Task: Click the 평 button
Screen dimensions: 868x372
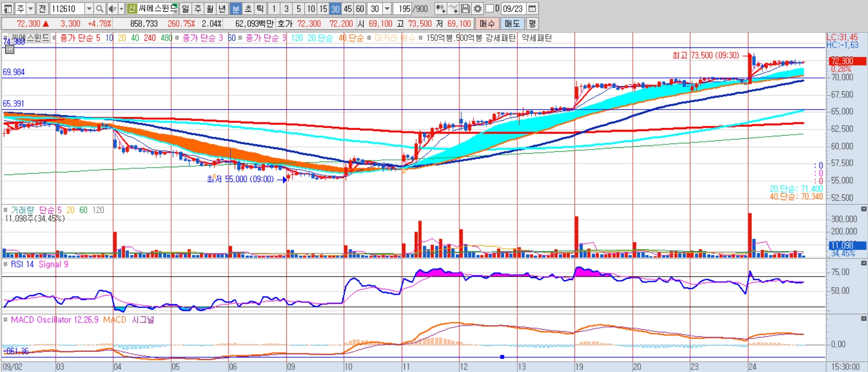Action: click(532, 24)
